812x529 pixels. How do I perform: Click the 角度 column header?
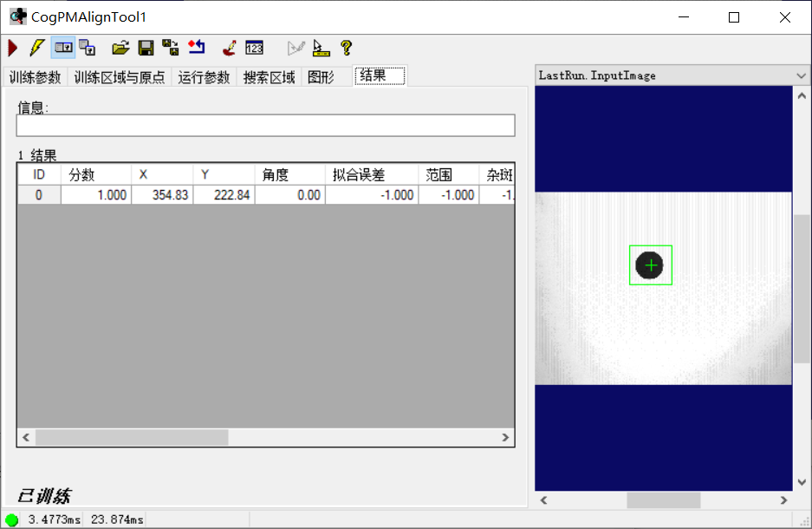point(290,174)
